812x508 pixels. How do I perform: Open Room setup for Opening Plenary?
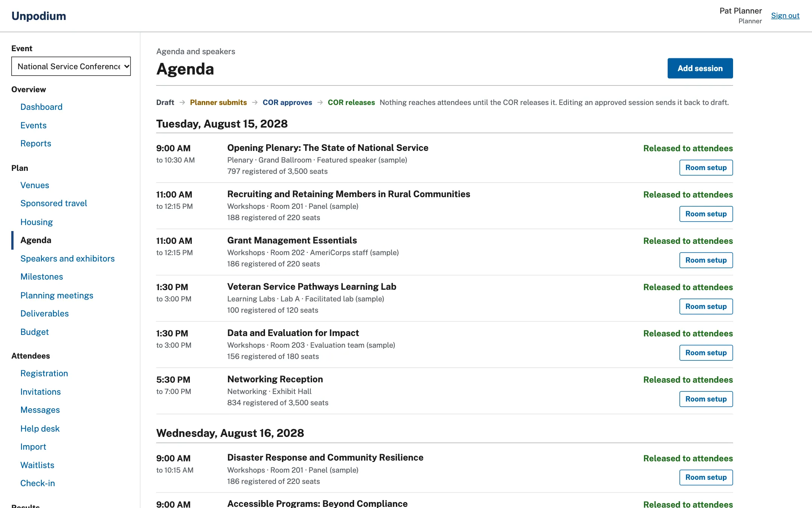[706, 167]
